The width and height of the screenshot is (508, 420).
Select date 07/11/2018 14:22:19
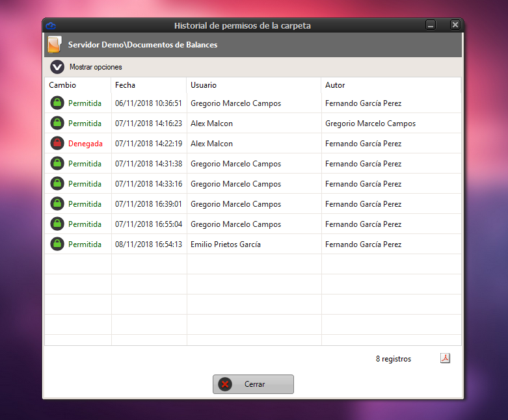pyautogui.click(x=148, y=144)
